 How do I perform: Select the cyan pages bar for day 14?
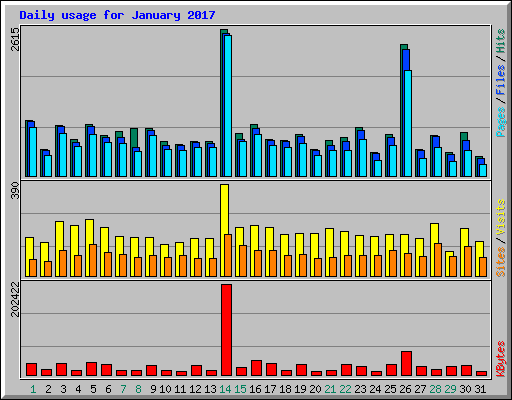click(x=228, y=106)
